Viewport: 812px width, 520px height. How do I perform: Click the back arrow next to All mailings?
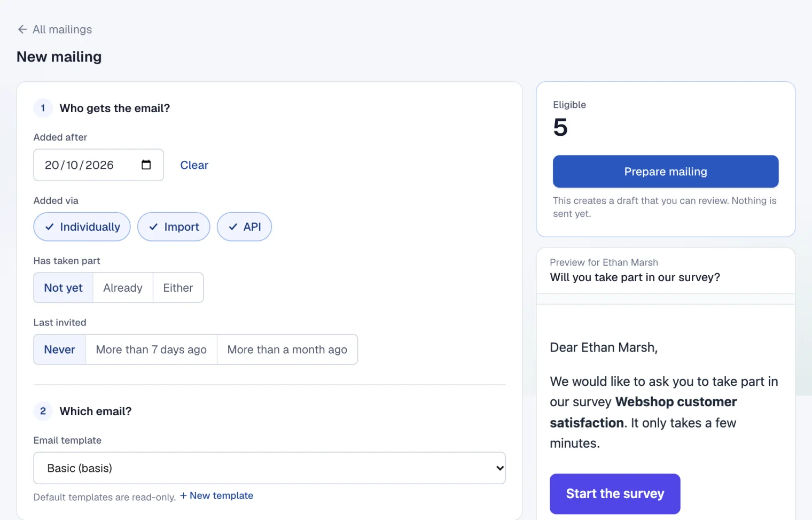(22, 29)
